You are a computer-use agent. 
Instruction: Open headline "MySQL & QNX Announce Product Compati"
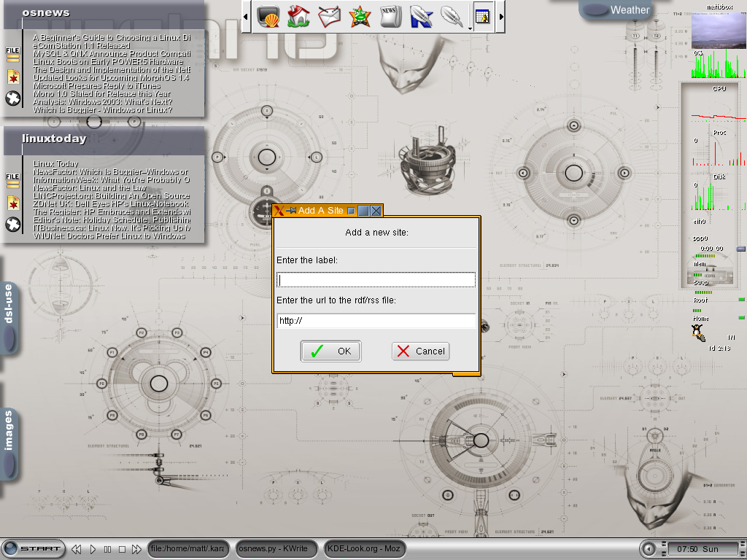112,54
